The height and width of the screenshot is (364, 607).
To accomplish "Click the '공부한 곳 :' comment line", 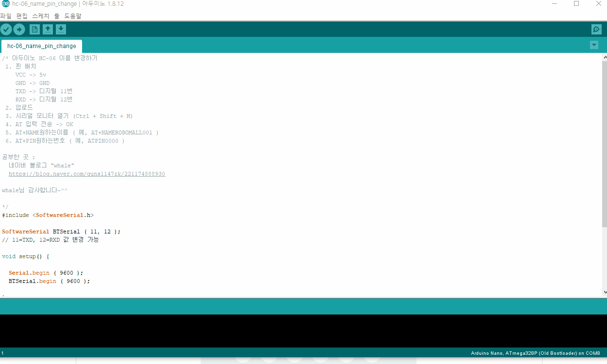I will click(x=18, y=157).
